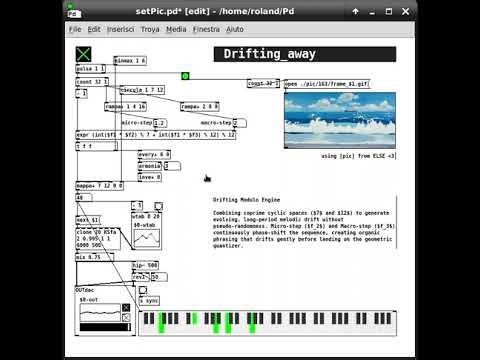The image size is (480, 360).
Task: Select the macro-step number box showing 2
Action: click(240, 123)
